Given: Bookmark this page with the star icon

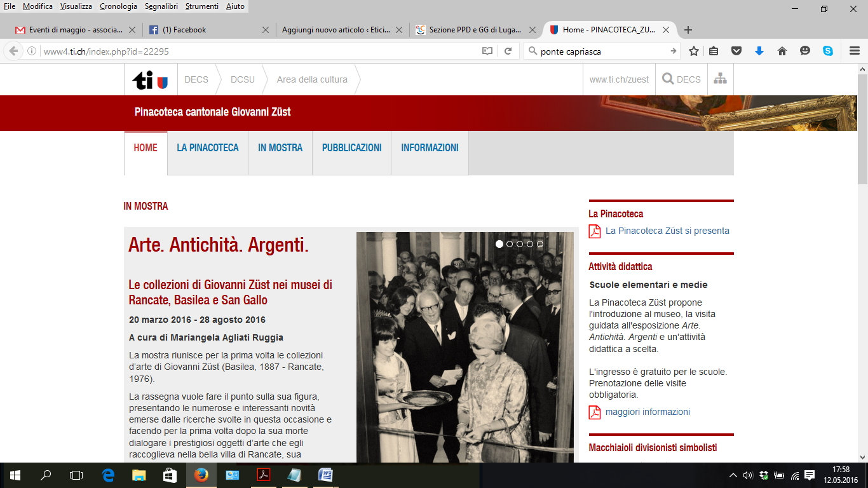Looking at the screenshot, I should 694,51.
